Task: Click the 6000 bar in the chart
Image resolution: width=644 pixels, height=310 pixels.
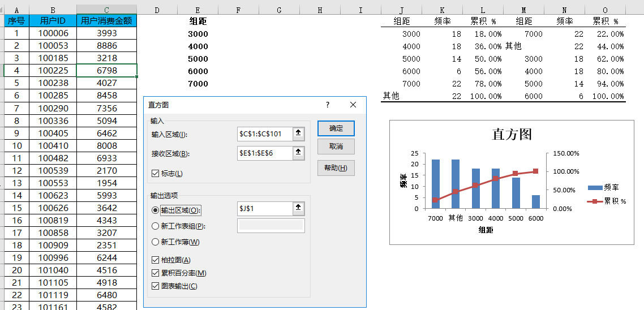Action: 536,201
